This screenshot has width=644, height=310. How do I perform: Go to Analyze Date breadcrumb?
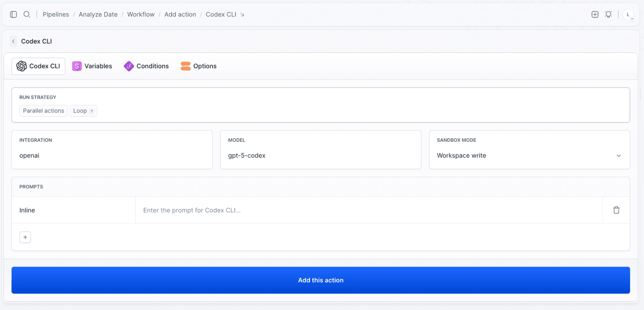click(98, 14)
